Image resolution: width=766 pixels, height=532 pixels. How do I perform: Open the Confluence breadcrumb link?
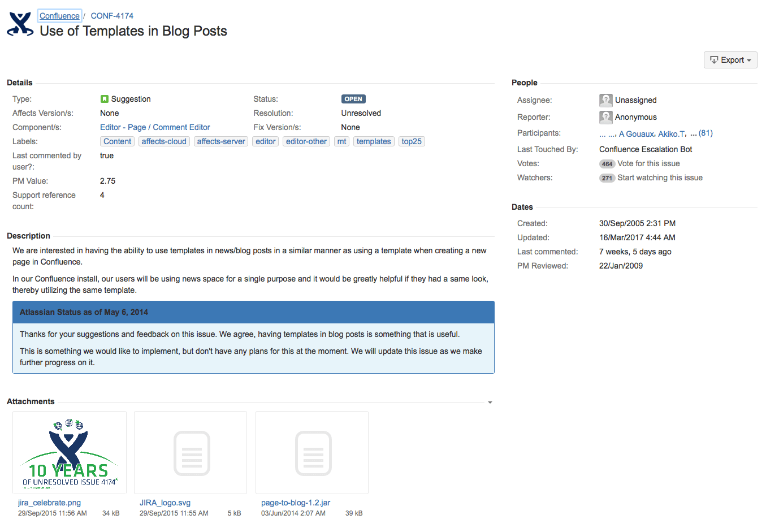(59, 16)
